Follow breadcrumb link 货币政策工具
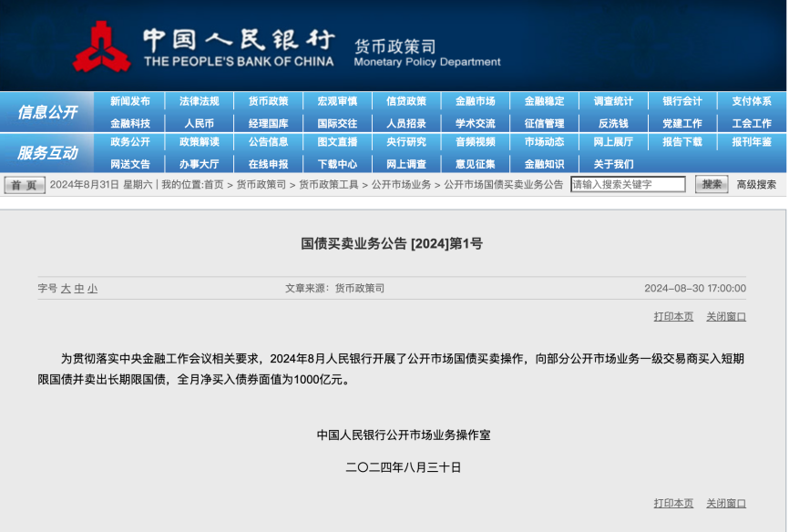789x532 pixels. click(x=329, y=185)
